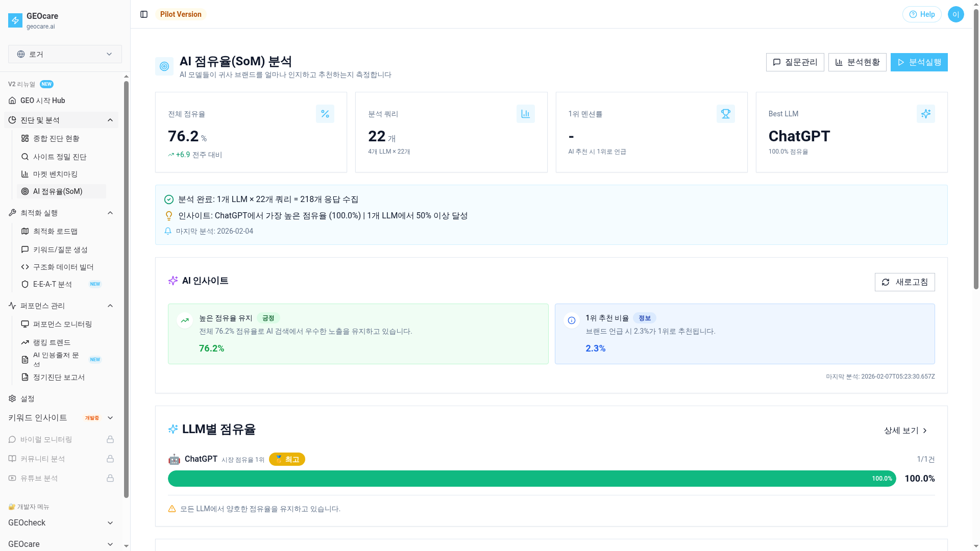Viewport: 980px width, 551px height.
Task: Click the ChatGPT robot icon in LLM 점유율
Action: (175, 459)
